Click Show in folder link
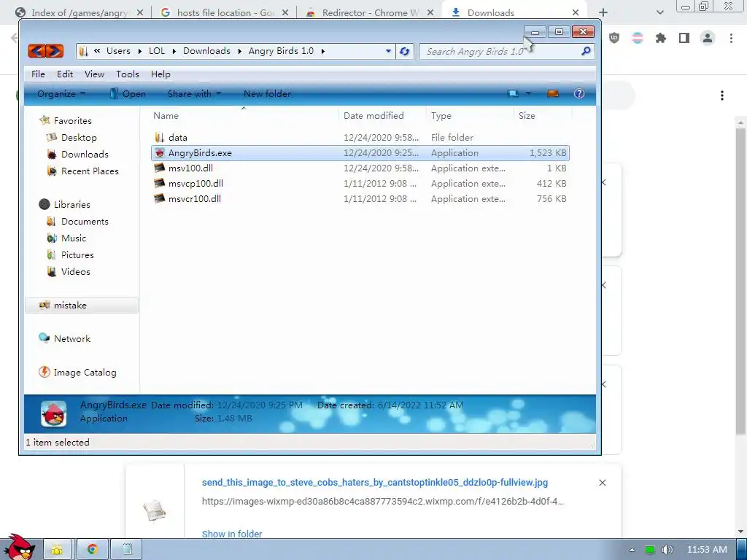 [x=232, y=534]
